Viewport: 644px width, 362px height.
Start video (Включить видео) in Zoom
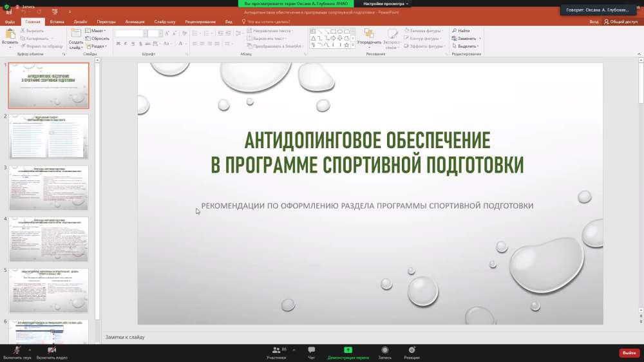[x=52, y=352]
